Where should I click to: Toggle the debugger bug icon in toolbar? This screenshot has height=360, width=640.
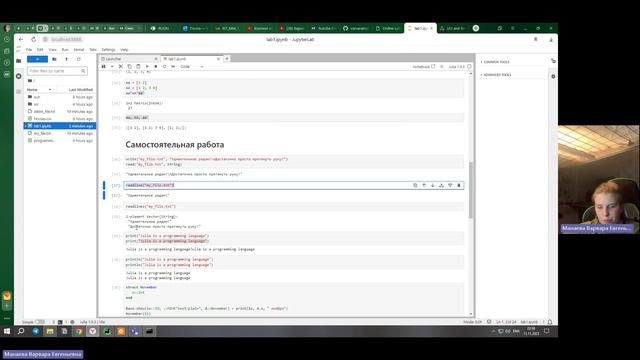(442, 67)
